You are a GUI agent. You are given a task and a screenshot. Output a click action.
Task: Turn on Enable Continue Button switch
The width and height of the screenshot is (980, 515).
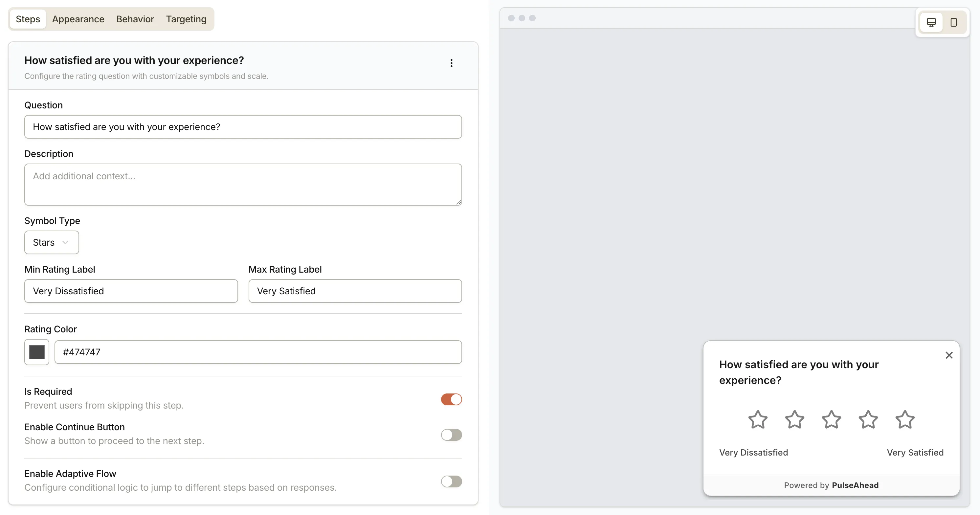point(451,435)
